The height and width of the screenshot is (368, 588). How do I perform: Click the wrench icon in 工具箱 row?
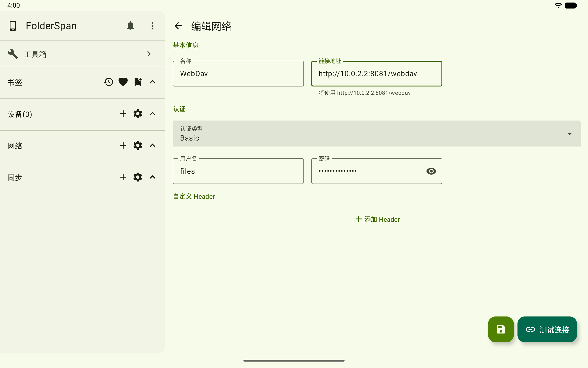(13, 54)
